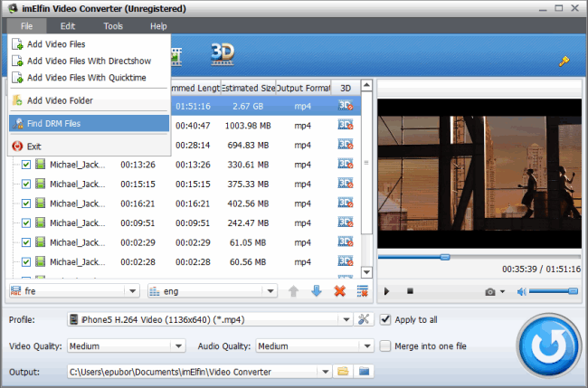This screenshot has width=588, height=388.
Task: Click video file icon in 00:16:21 row
Action: [x=40, y=203]
